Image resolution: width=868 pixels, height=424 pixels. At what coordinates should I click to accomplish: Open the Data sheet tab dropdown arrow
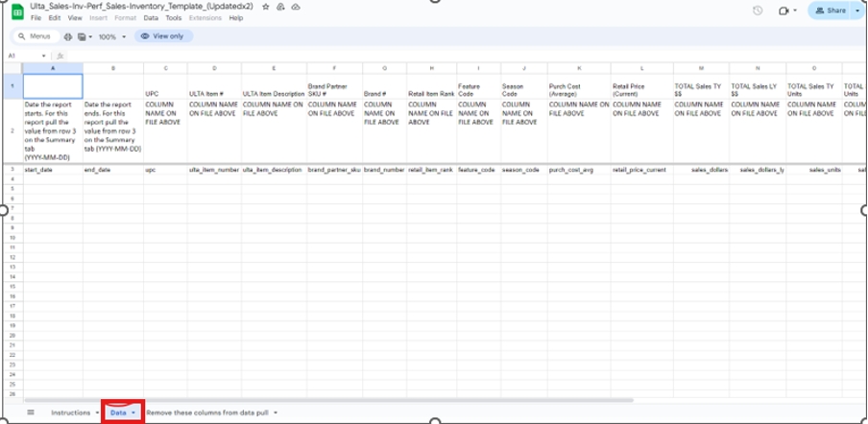[x=133, y=412]
